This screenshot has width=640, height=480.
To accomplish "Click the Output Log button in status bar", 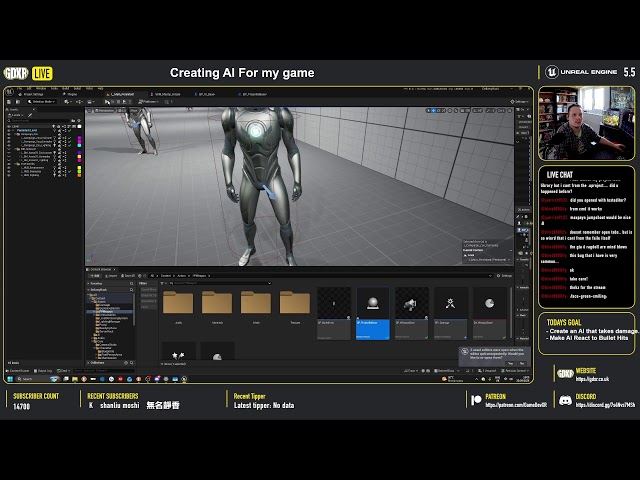I will pos(43,371).
